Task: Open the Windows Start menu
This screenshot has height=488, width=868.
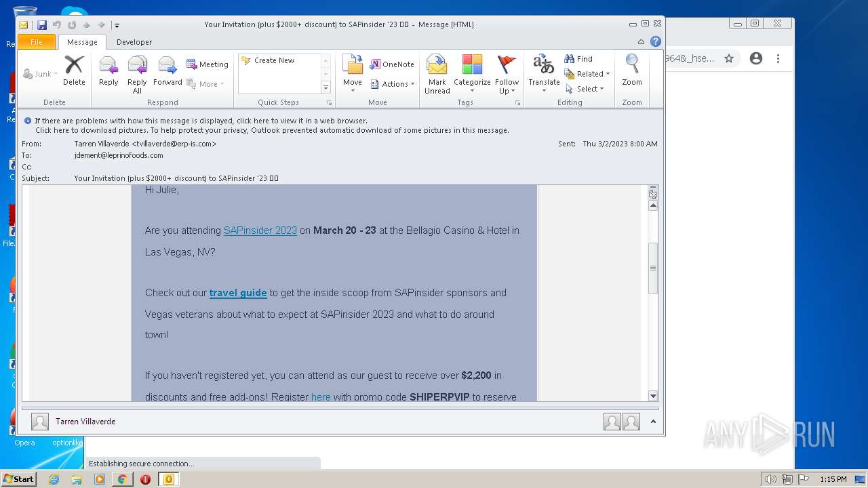Action: coord(18,479)
